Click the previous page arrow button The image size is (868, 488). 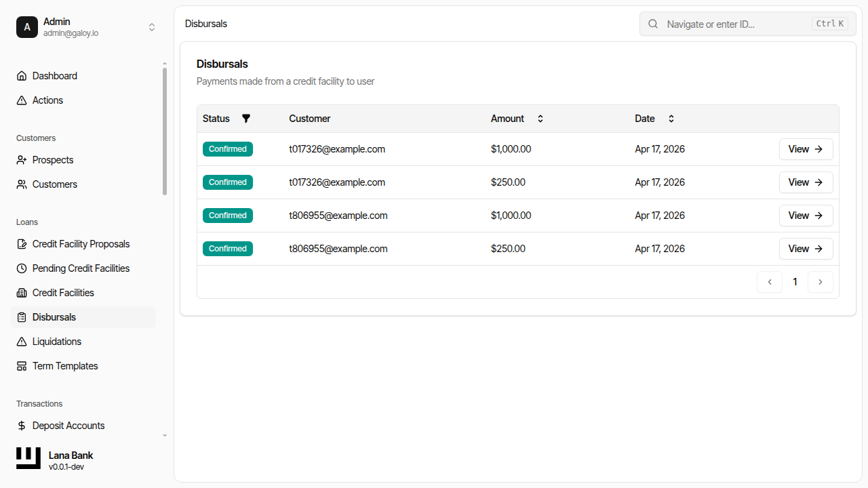[x=770, y=282]
